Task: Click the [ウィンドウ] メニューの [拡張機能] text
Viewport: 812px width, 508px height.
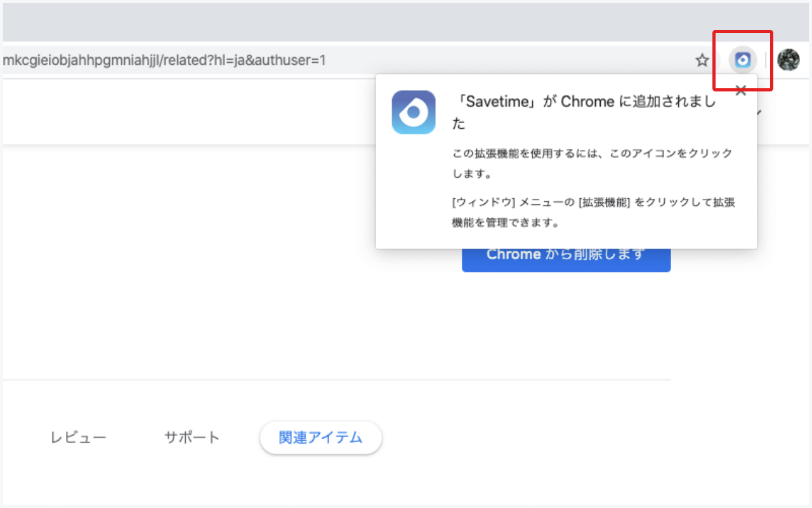Action: tap(594, 213)
